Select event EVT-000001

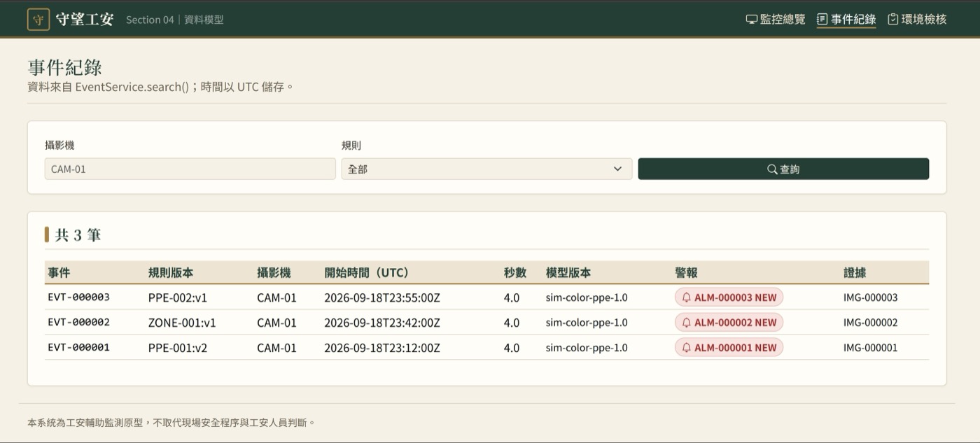(78, 348)
